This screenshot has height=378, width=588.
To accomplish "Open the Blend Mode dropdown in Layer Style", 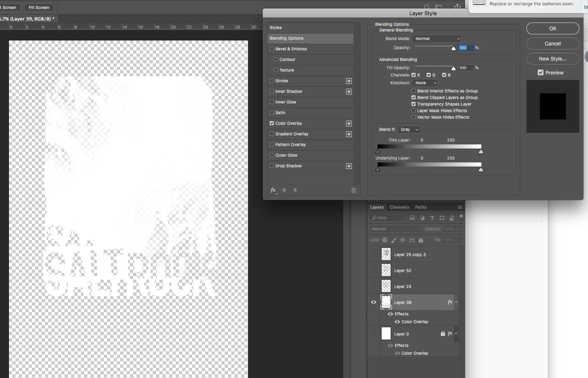I will coord(437,38).
